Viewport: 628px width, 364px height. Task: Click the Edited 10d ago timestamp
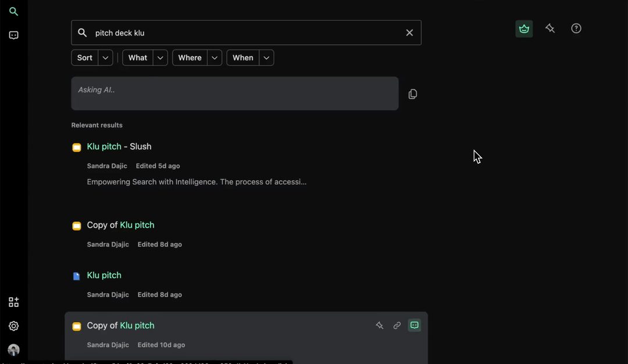pos(162,345)
